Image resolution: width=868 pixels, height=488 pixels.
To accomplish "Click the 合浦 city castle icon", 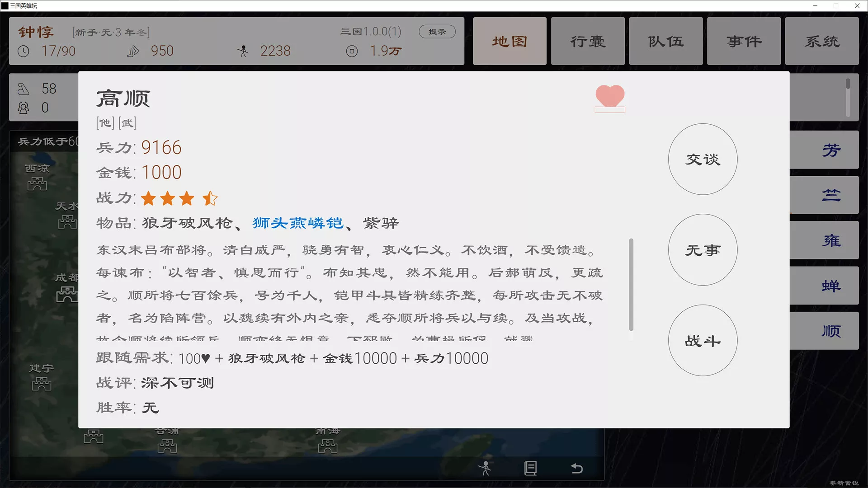I will (167, 446).
